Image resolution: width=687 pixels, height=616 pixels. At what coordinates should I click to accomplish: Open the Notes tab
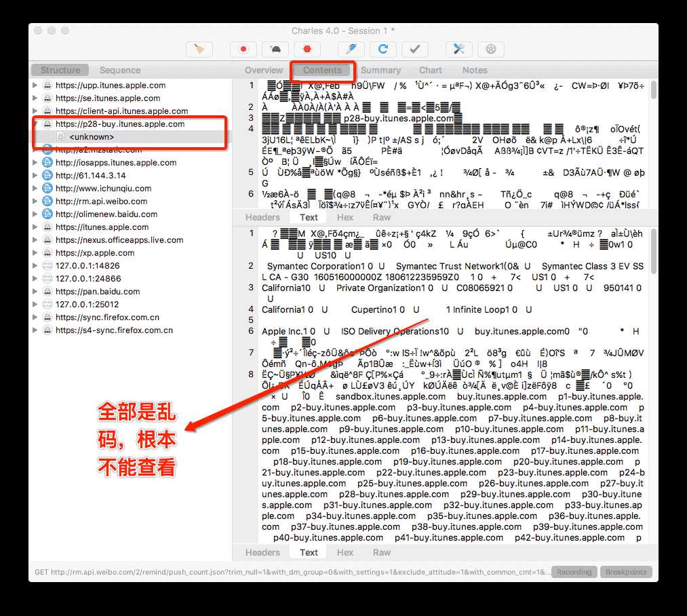[x=475, y=70]
